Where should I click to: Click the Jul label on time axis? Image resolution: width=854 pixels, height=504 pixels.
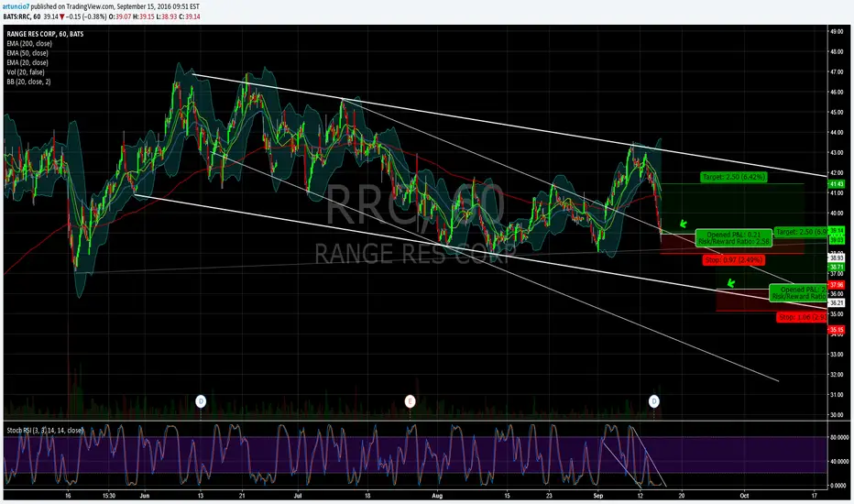298,495
